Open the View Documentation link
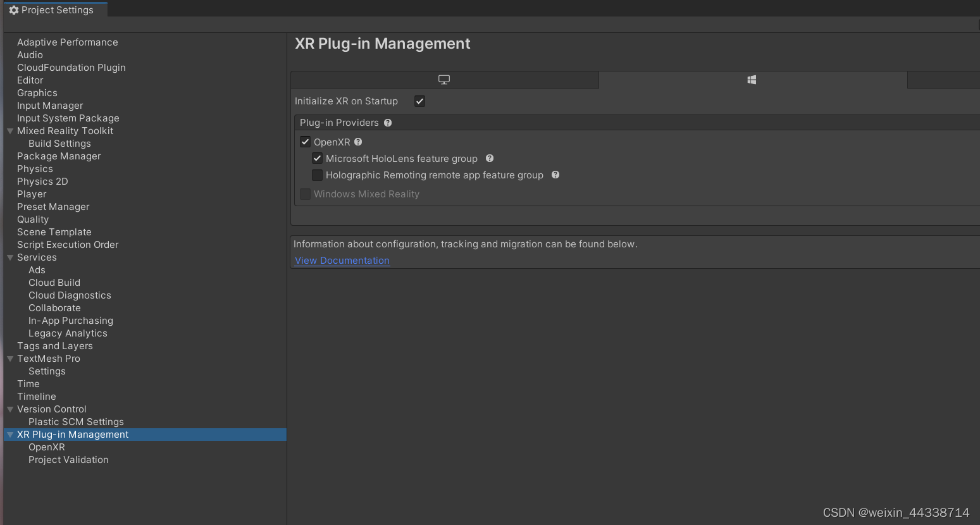Screen dimensions: 980x525 click(342, 261)
